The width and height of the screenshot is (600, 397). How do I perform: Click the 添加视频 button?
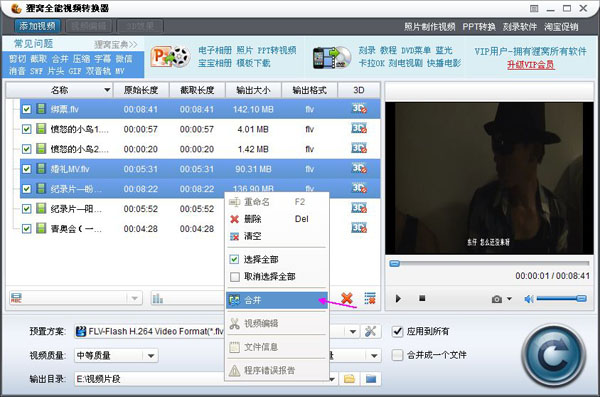37,26
